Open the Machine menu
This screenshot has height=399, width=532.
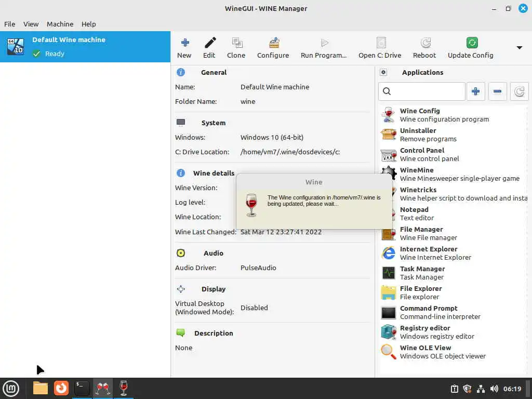point(60,24)
